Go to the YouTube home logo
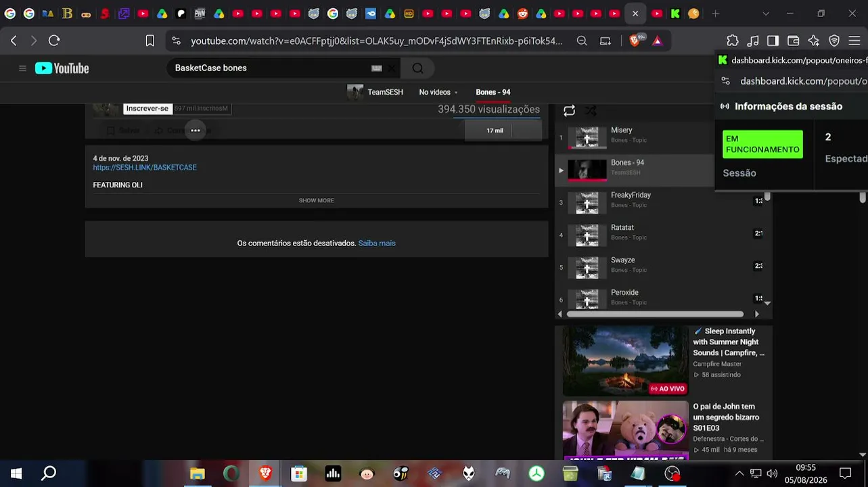The width and height of the screenshot is (868, 487). coord(62,68)
